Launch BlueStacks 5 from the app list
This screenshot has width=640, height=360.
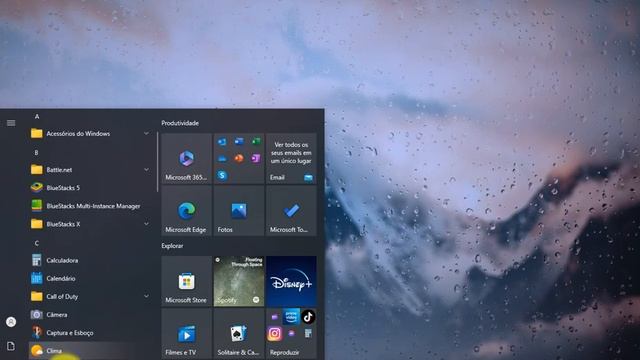pos(90,188)
